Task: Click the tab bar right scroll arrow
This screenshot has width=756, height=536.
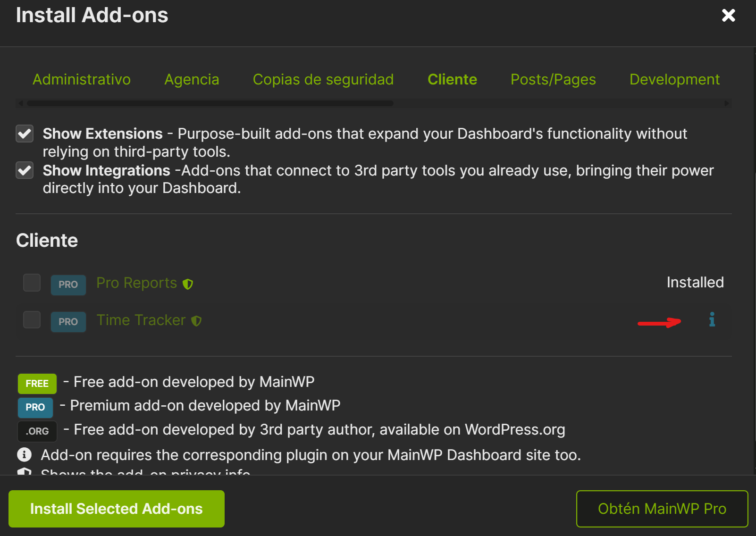Action: pyautogui.click(x=727, y=103)
